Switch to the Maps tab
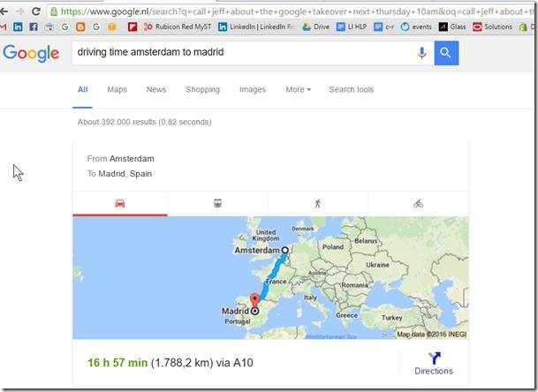This screenshot has width=538, height=392. (117, 89)
